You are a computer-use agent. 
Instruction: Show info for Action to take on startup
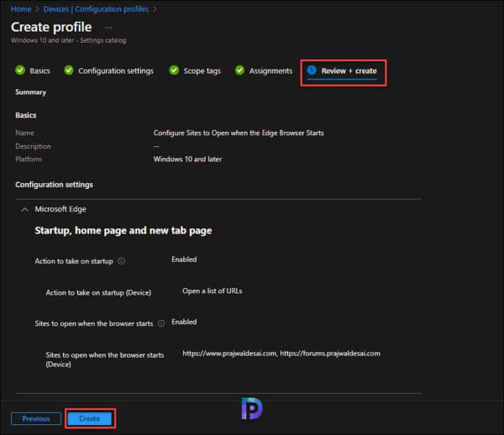121,261
